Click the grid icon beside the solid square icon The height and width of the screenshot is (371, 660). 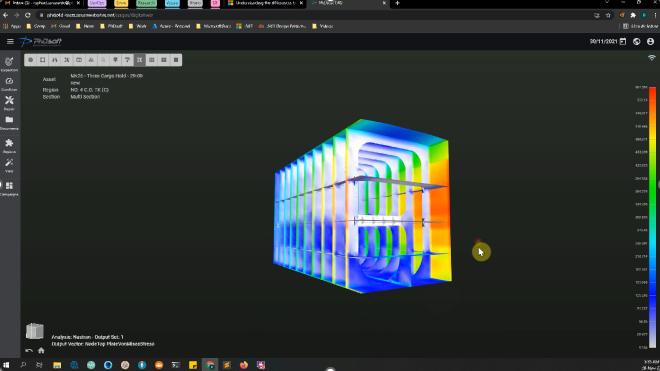click(x=164, y=60)
